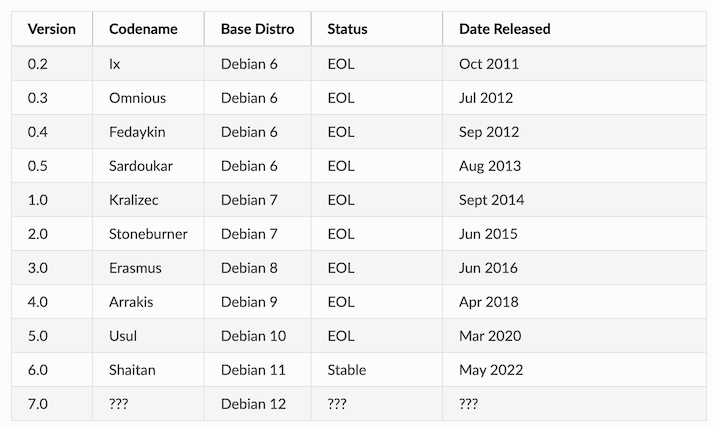Click the Stable status cell
Viewport: 713px width, 426px height.
tap(347, 370)
